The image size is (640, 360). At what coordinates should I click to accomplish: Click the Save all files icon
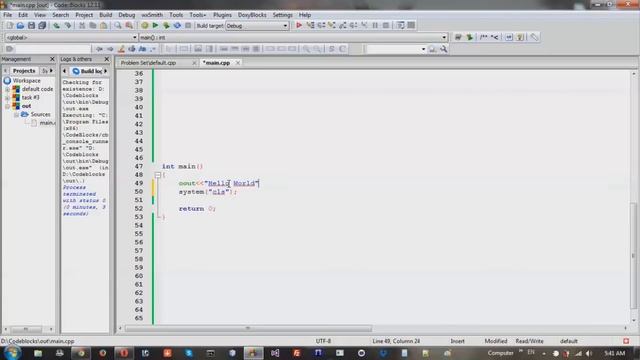click(x=42, y=26)
